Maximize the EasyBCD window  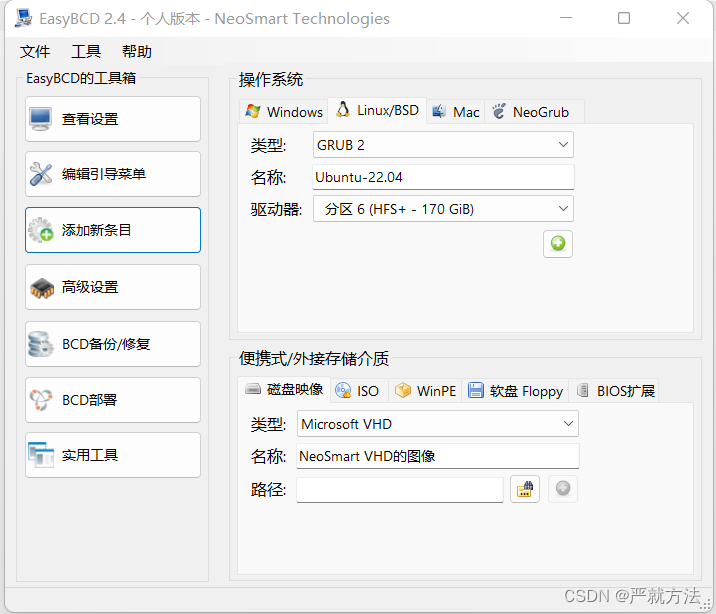(x=624, y=18)
